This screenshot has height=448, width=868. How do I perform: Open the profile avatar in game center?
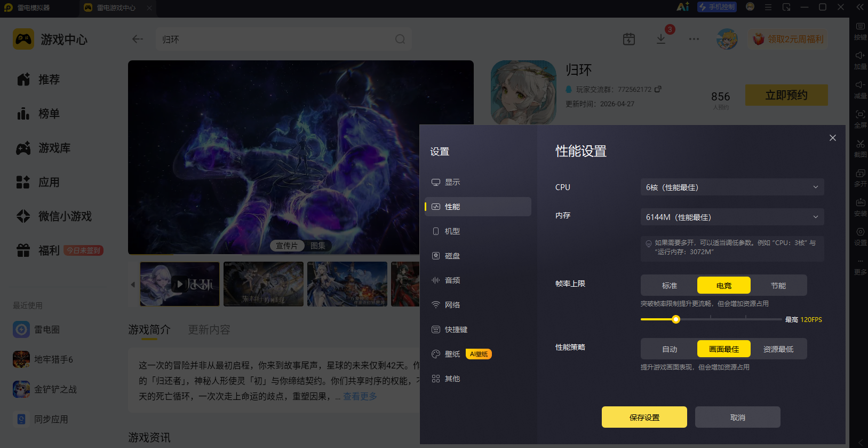(x=727, y=39)
